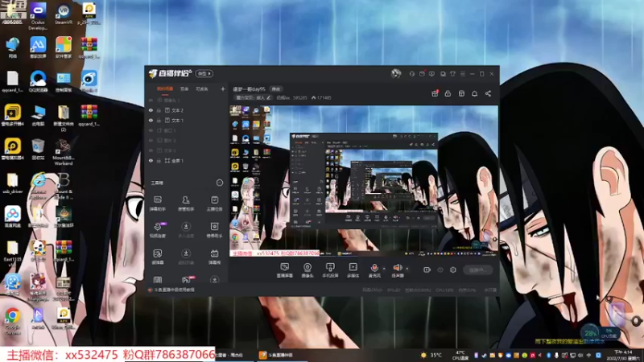644x362 pixels.
Task: Open 回收站 recycle bin desktop icon
Action: (38, 150)
